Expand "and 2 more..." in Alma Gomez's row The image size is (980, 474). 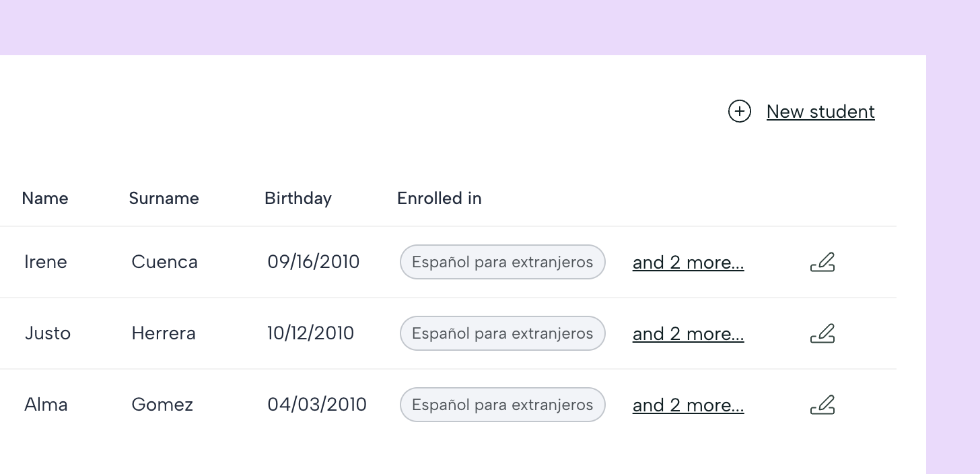tap(688, 405)
